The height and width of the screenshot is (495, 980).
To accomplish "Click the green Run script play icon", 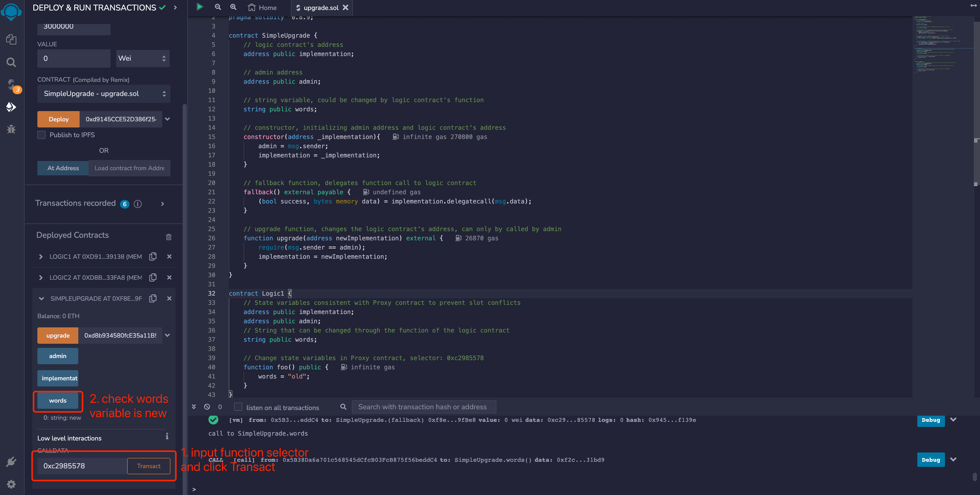I will (x=199, y=7).
